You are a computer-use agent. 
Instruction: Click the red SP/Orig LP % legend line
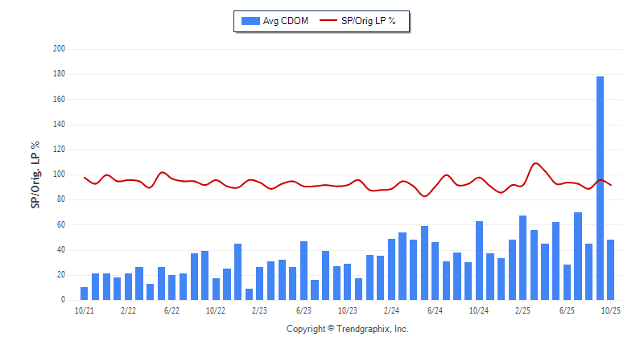(329, 21)
